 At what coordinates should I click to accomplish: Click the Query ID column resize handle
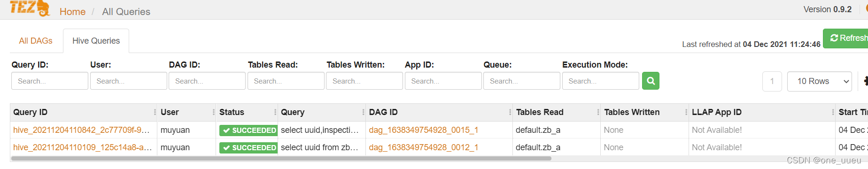[x=155, y=112]
